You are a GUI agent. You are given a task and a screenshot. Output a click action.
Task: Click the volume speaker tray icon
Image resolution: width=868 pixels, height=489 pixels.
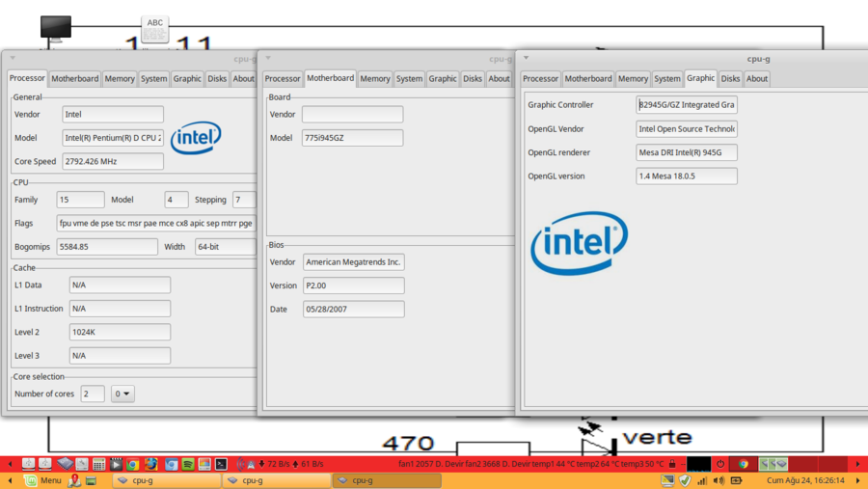(719, 480)
